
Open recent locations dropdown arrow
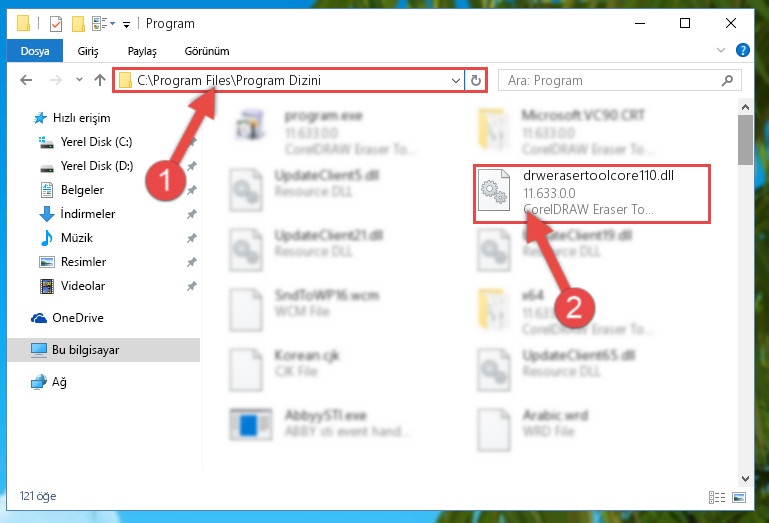click(x=79, y=79)
